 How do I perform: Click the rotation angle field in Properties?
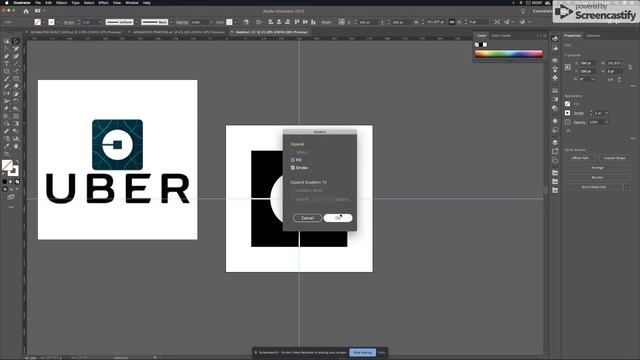pyautogui.click(x=585, y=79)
